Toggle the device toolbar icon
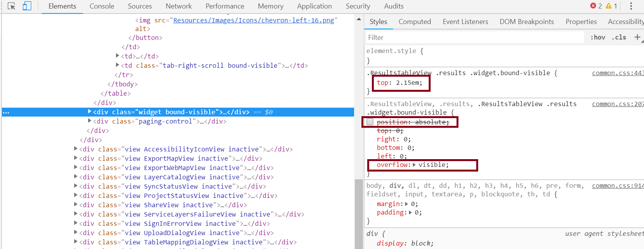 pos(27,6)
